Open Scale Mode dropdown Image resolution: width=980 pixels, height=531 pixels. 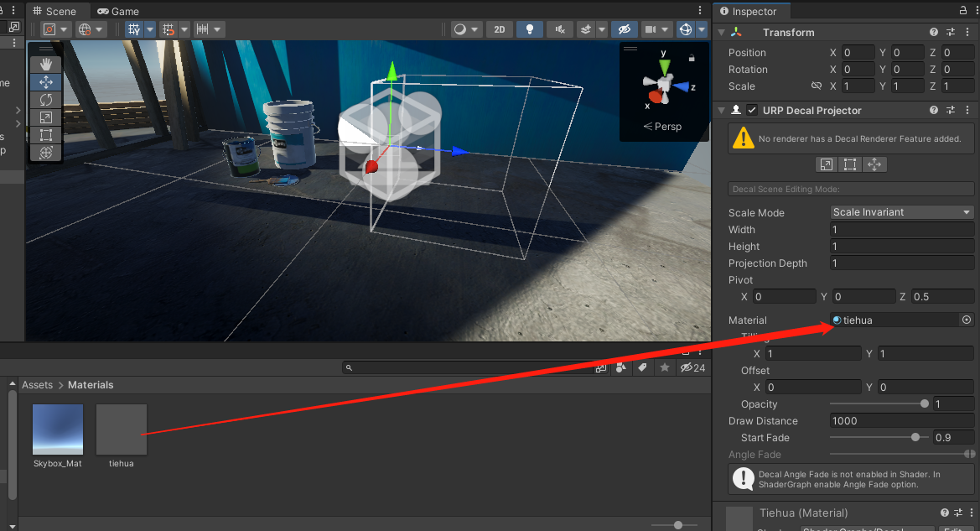[902, 212]
